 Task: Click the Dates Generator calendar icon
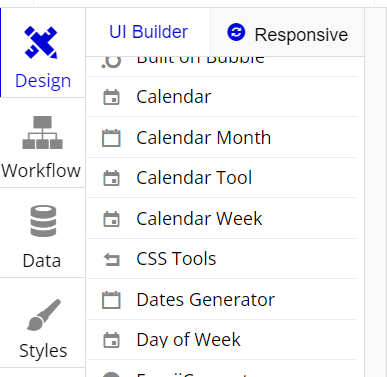click(111, 300)
